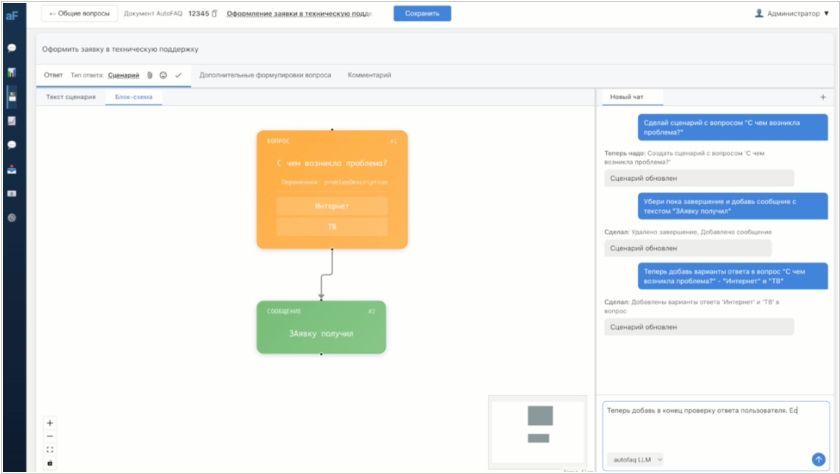Click the emoji smiley icon near answer type

tap(163, 75)
